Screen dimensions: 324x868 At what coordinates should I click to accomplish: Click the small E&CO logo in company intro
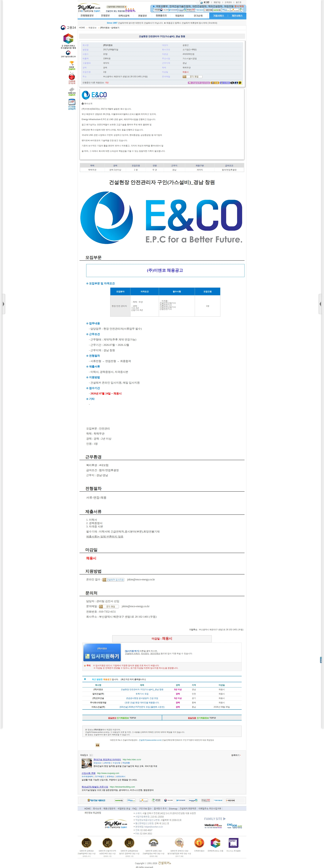(94, 95)
